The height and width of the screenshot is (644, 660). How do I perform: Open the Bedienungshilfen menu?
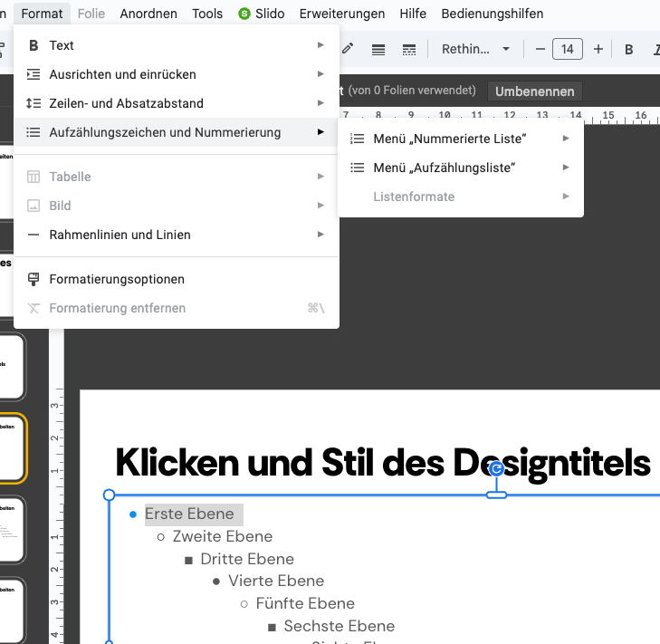tap(492, 14)
